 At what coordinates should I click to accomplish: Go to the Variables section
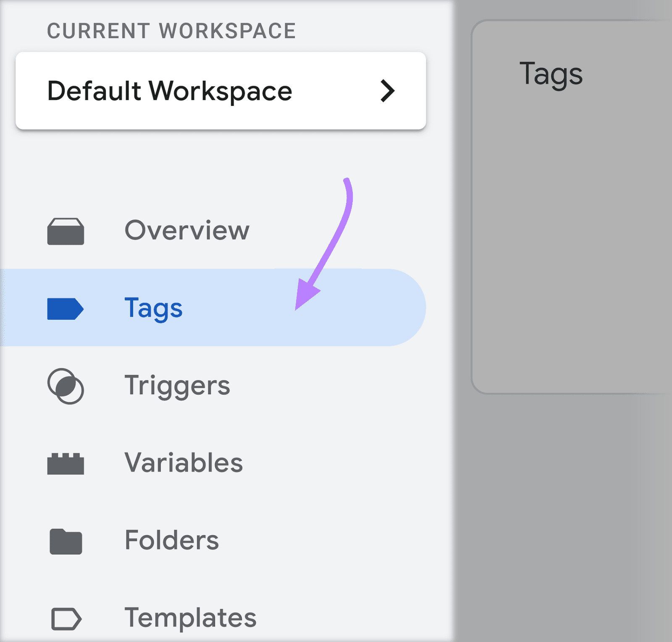183,463
